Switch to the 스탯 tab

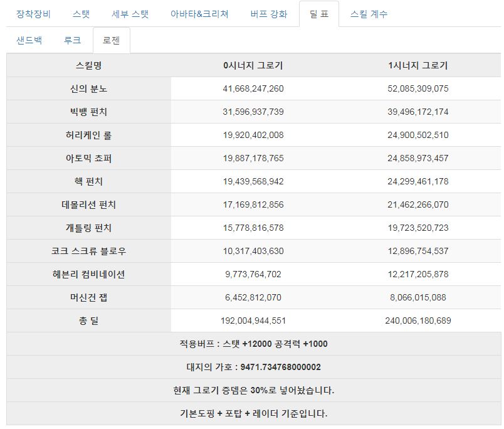tap(81, 14)
